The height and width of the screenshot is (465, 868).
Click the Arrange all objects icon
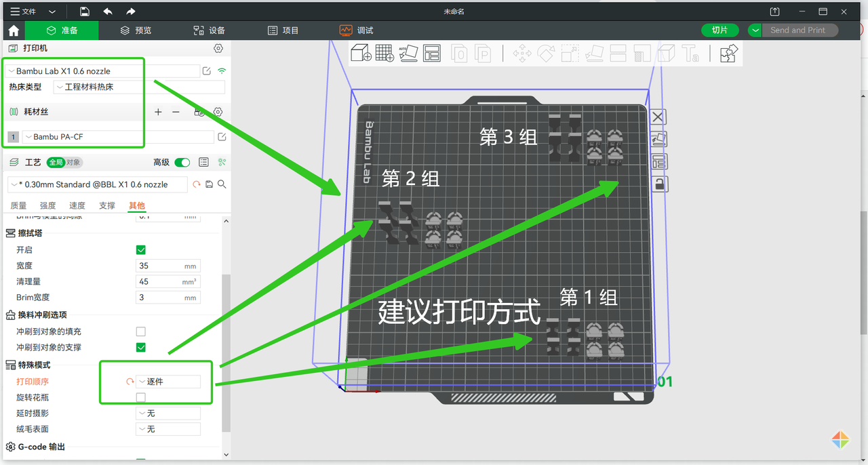[x=432, y=53]
